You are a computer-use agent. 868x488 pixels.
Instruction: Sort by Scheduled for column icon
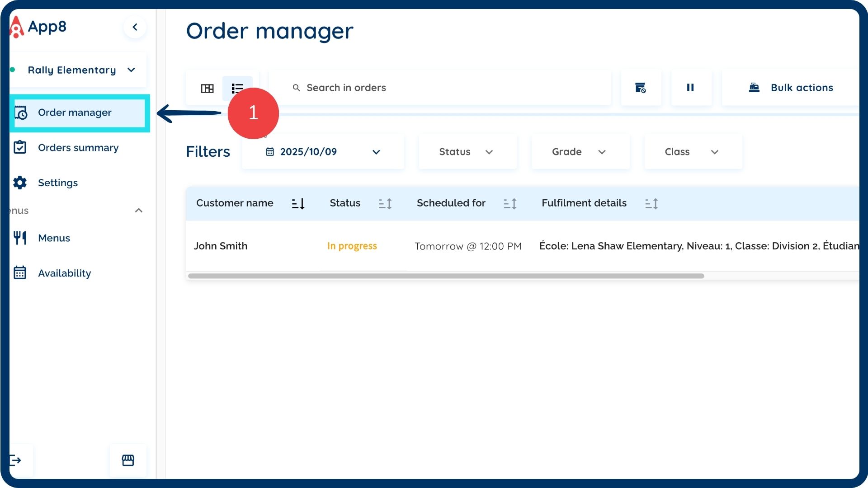pyautogui.click(x=510, y=204)
